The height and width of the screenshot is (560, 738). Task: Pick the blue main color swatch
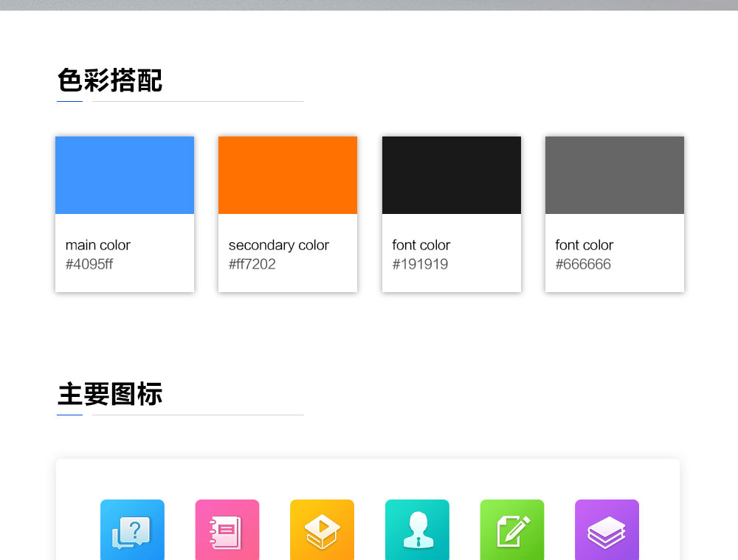[x=125, y=176]
